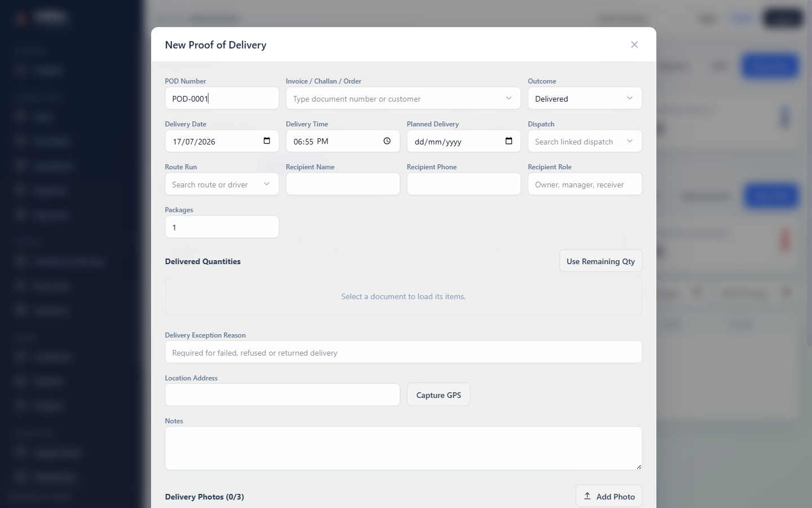Click the Use Remaining Qty button
The image size is (812, 508).
click(x=601, y=261)
